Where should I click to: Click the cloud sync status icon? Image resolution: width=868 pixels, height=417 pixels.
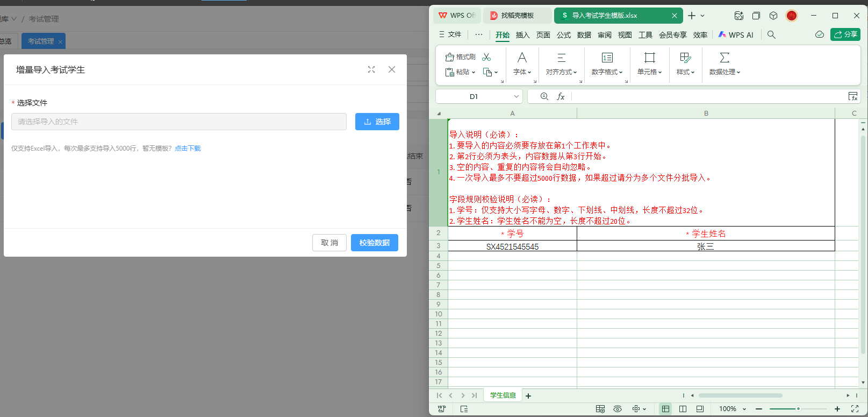pos(819,35)
